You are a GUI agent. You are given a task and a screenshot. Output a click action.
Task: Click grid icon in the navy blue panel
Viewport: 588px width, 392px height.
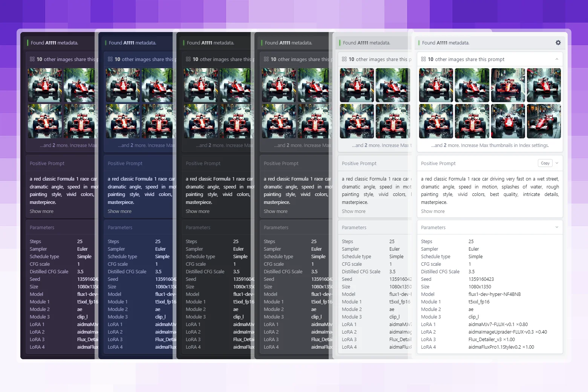(x=110, y=59)
